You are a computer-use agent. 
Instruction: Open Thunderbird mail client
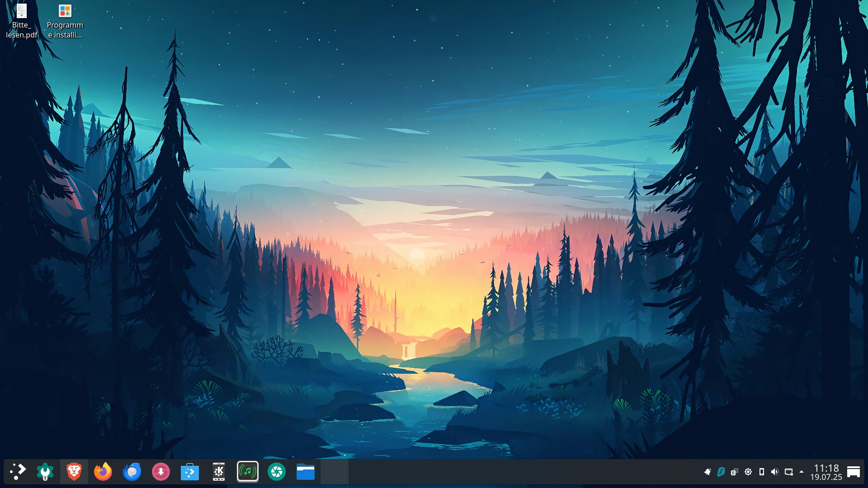coord(132,472)
